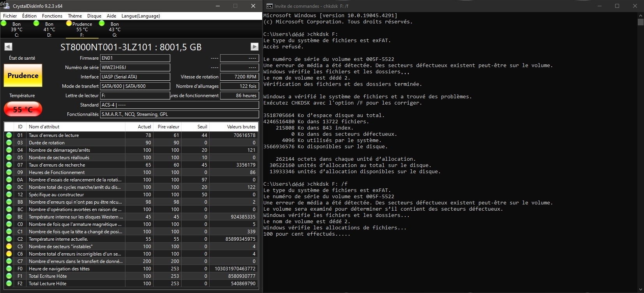The height and width of the screenshot is (293, 644).
Task: Click the 86 heures operating hours field
Action: (239, 96)
